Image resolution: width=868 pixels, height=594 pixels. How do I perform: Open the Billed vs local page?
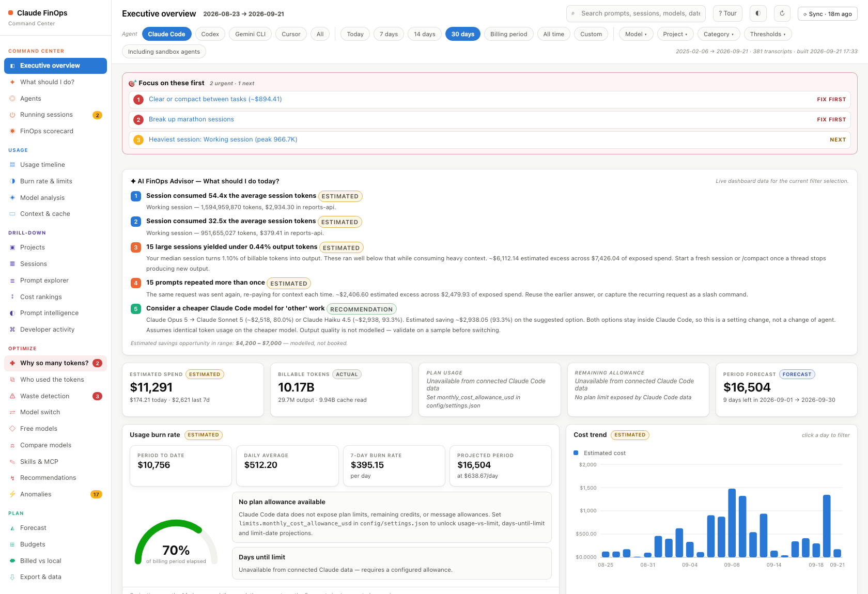click(x=55, y=561)
